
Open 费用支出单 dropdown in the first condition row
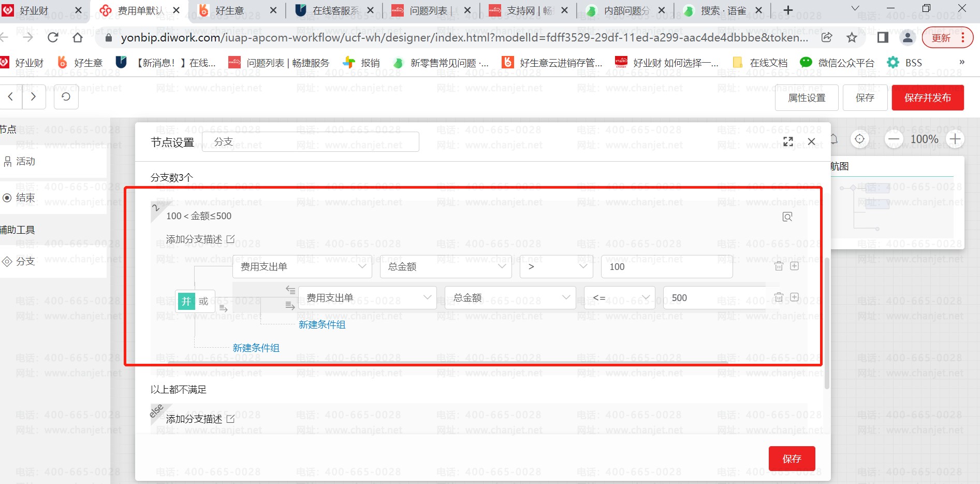tap(302, 266)
